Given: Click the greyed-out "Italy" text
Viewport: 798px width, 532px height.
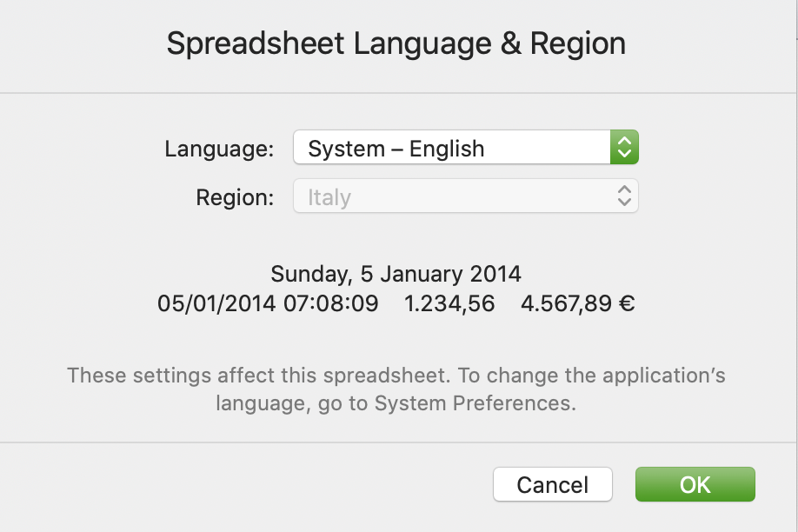Looking at the screenshot, I should tap(329, 197).
